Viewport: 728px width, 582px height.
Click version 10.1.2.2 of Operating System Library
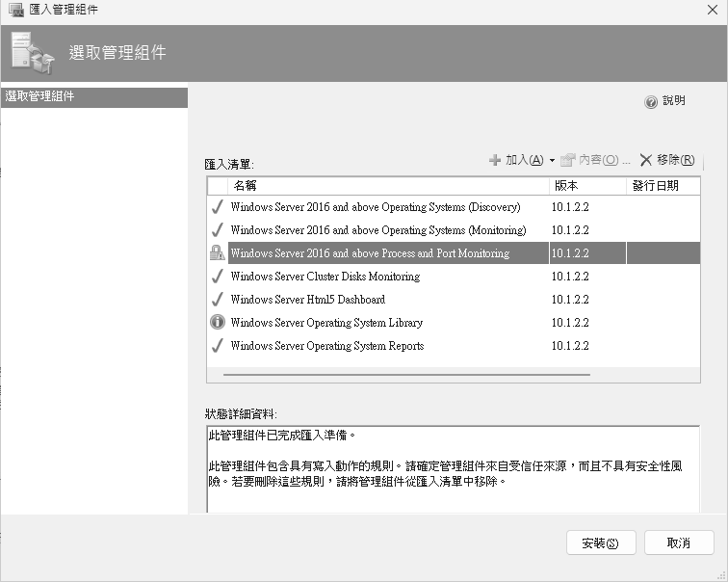tap(570, 323)
